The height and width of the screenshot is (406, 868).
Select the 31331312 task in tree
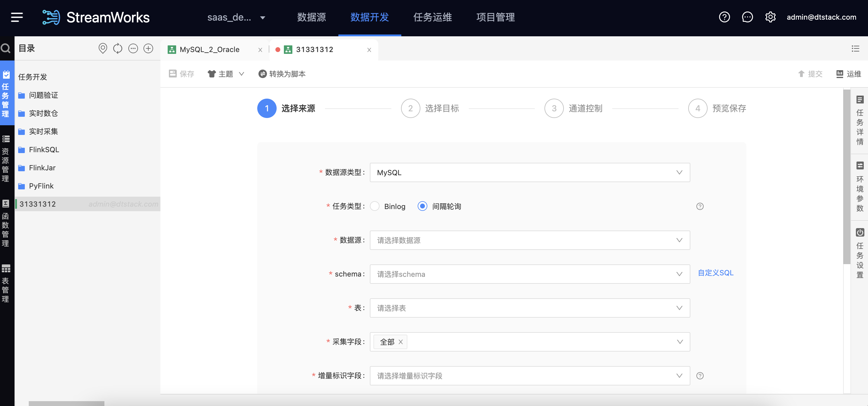point(87,204)
